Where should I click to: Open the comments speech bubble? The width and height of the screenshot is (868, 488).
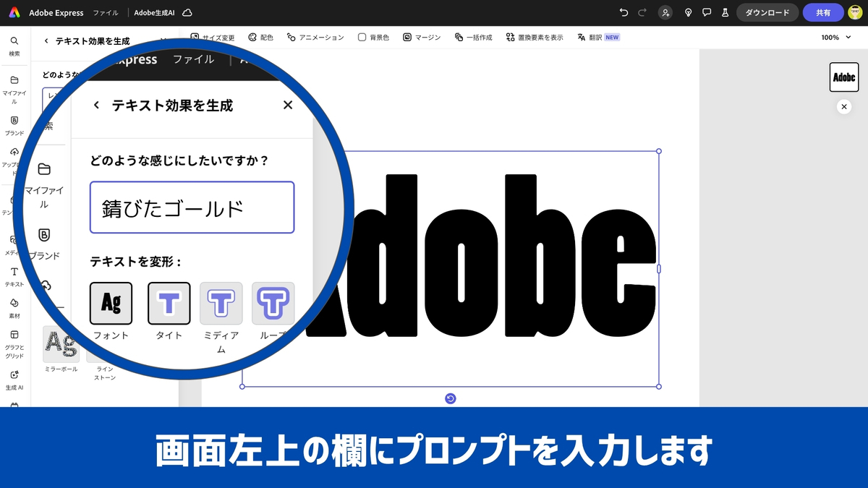pos(707,12)
